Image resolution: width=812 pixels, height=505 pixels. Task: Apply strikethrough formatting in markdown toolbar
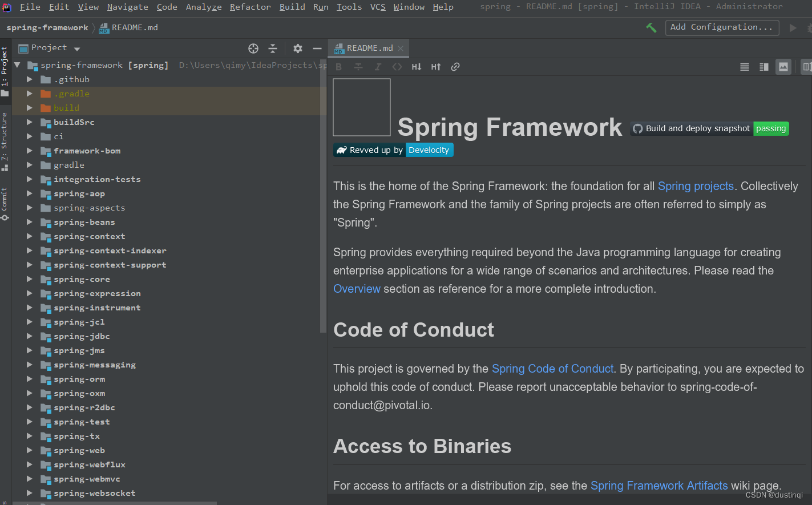358,67
